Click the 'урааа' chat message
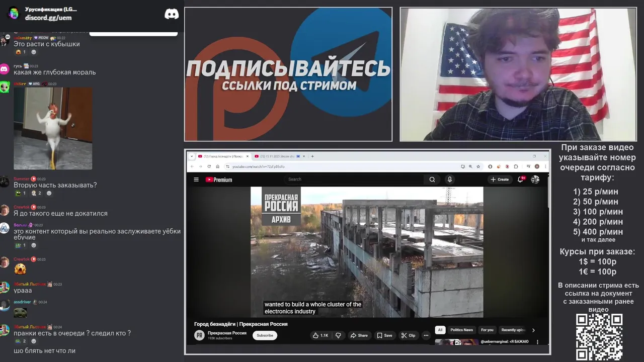The height and width of the screenshot is (362, 644). (23, 291)
